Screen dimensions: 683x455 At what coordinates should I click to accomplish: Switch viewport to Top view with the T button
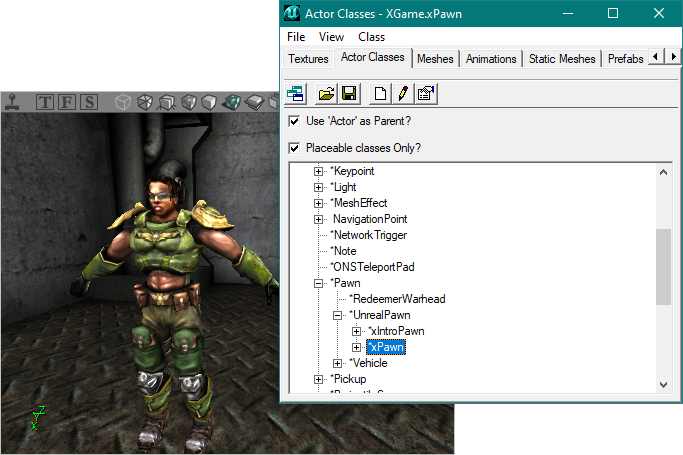tap(45, 102)
